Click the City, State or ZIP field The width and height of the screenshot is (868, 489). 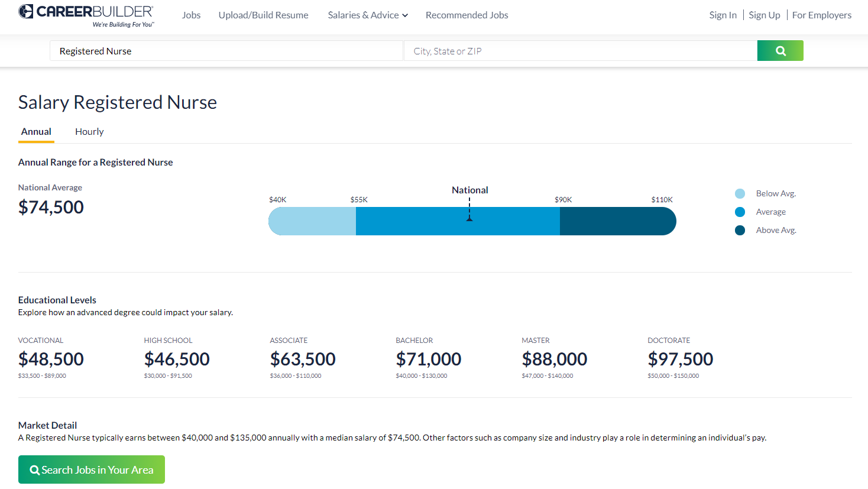coord(579,51)
